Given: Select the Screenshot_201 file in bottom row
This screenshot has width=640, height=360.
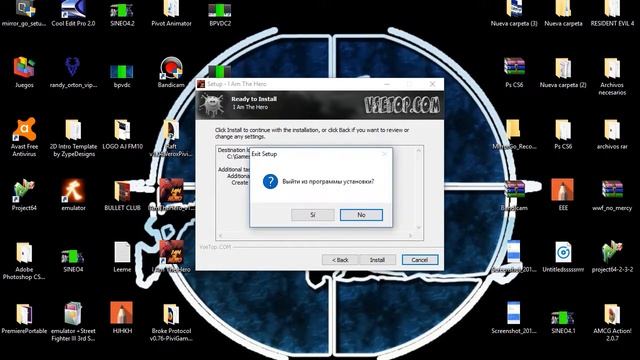Looking at the screenshot, I should [514, 318].
